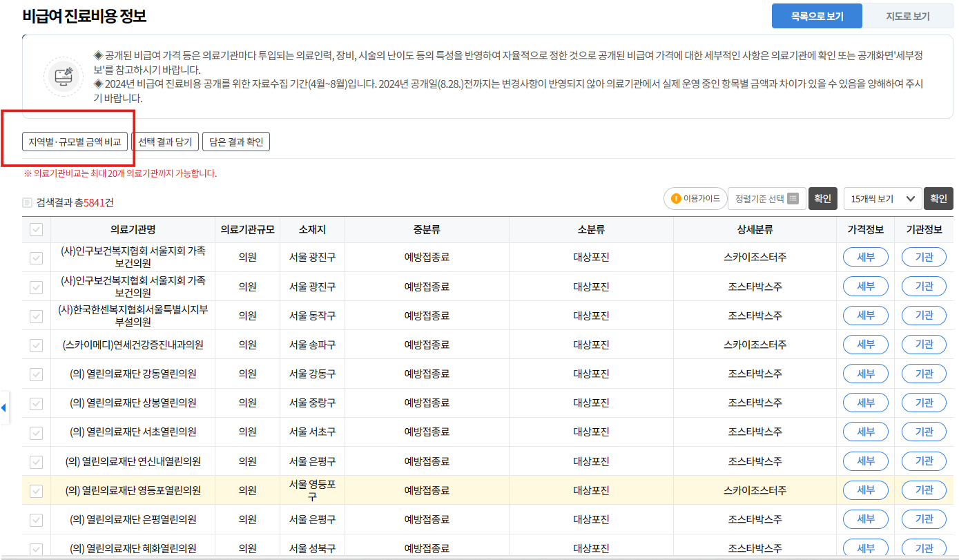This screenshot has width=959, height=560.
Task: Open 세부 price details for 강동열린의원
Action: pos(865,374)
